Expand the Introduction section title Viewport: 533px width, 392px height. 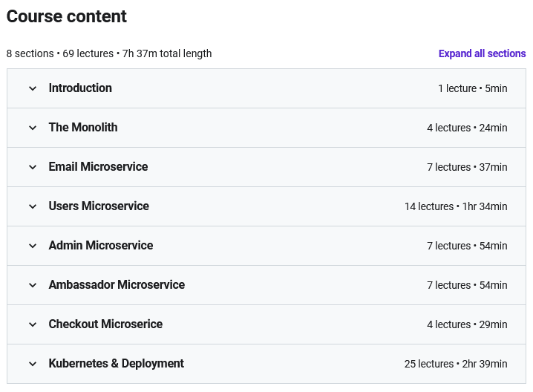point(80,88)
